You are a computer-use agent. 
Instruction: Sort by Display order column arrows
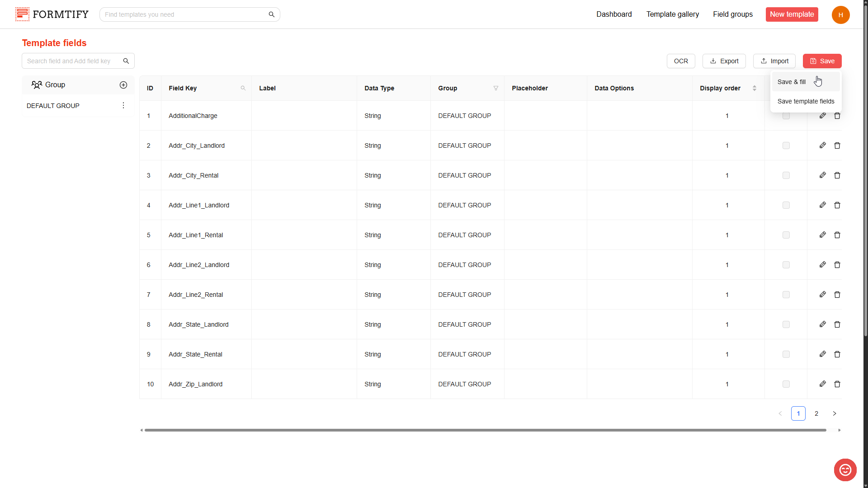tap(754, 88)
